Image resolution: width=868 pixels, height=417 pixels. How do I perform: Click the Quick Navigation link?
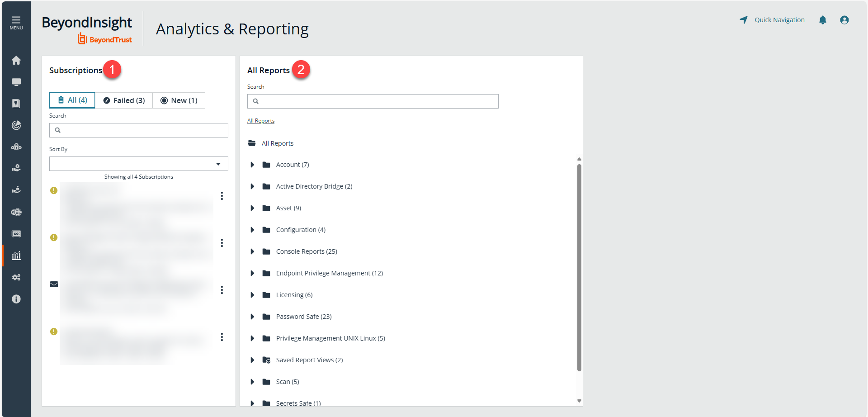779,20
